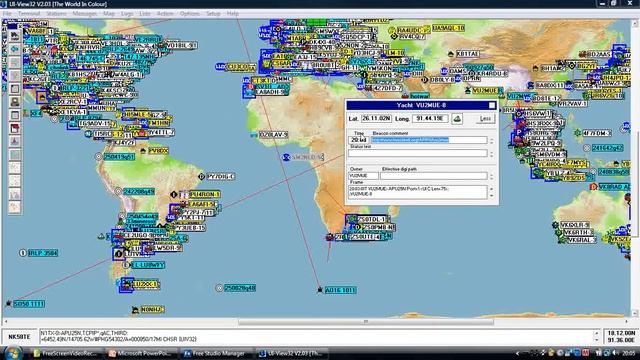
Task: Click the Frame text box in dialog
Action: pyautogui.click(x=417, y=192)
